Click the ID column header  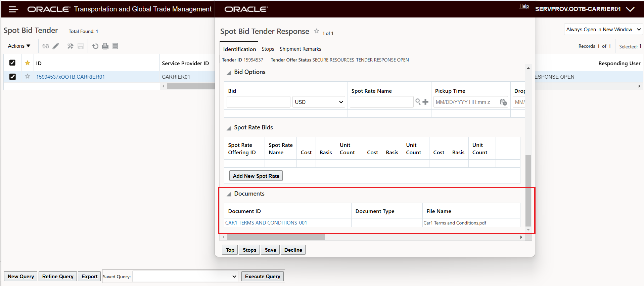click(39, 63)
